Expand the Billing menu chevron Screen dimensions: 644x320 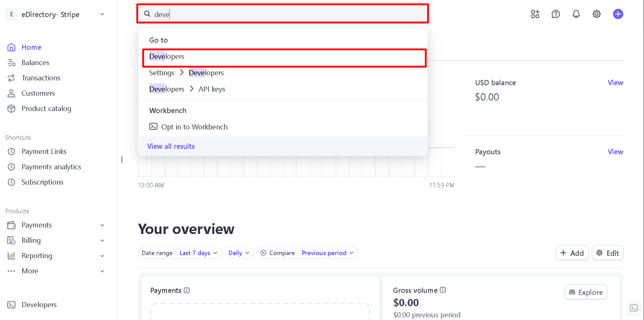click(x=102, y=240)
